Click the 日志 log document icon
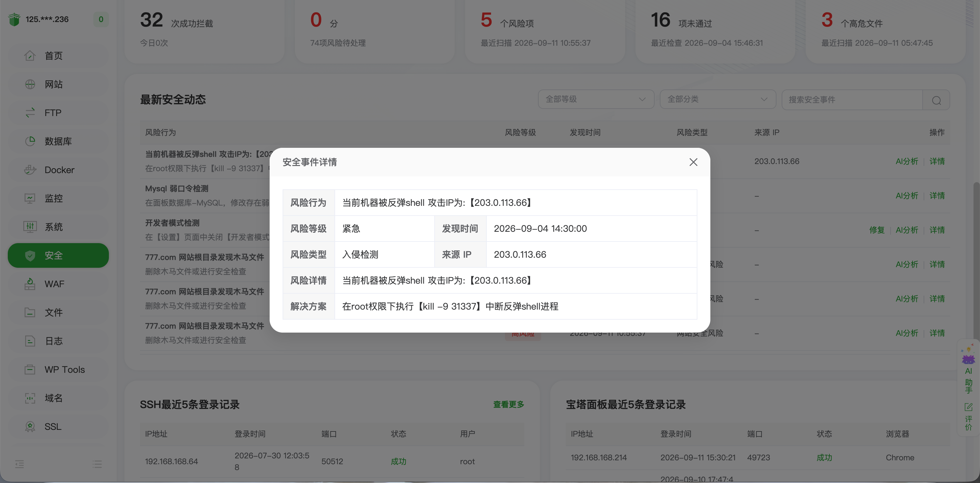Image resolution: width=980 pixels, height=483 pixels. [30, 341]
